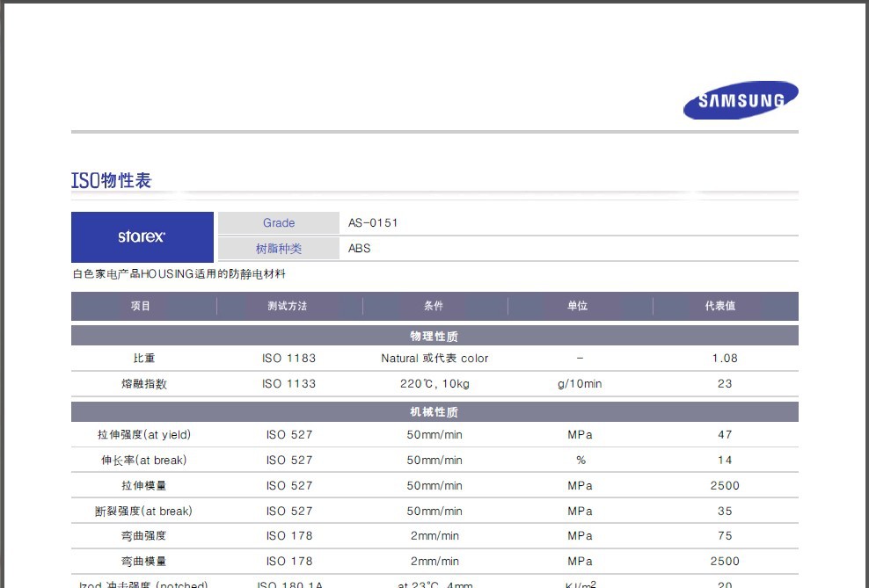869x588 pixels.
Task: Click the 物理性质 section header
Action: click(434, 337)
